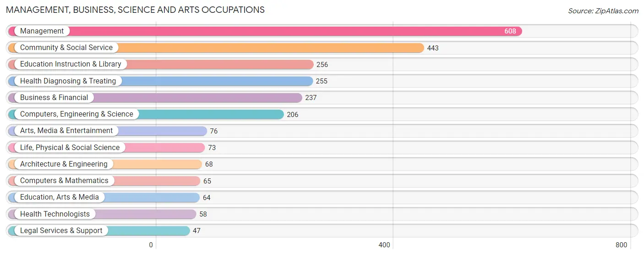Select the Health Technologists bar

(102, 214)
